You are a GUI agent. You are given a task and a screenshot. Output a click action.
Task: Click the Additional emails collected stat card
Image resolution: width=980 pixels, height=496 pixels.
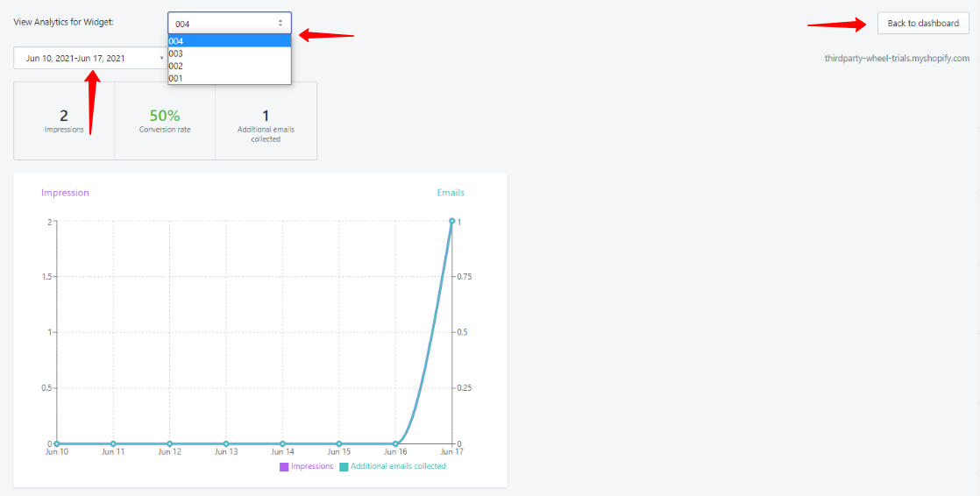click(x=266, y=121)
